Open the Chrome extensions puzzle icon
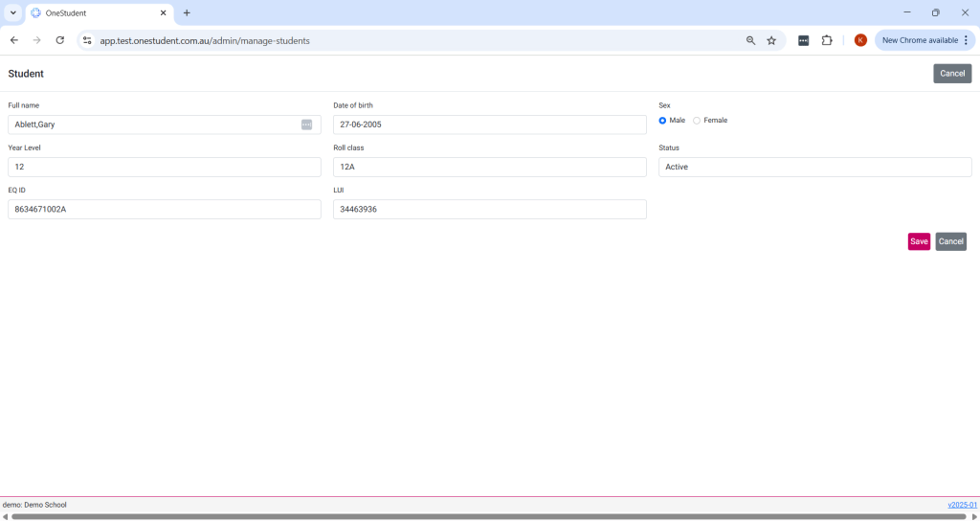The width and height of the screenshot is (980, 521). 827,40
